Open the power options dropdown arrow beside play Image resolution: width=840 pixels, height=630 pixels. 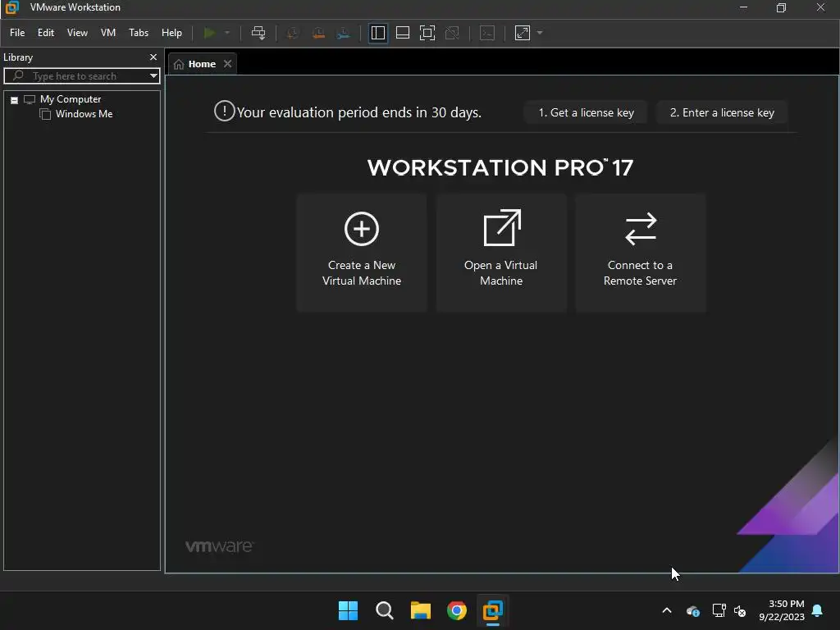227,33
